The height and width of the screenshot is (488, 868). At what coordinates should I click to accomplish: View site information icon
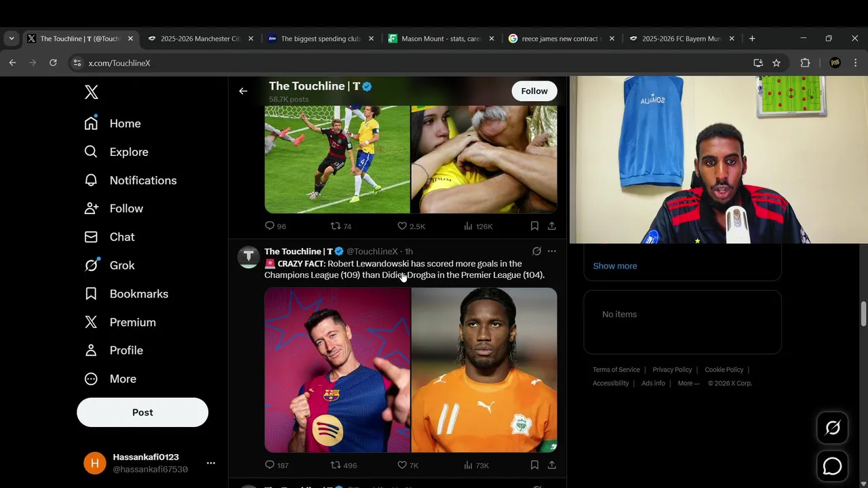(77, 63)
